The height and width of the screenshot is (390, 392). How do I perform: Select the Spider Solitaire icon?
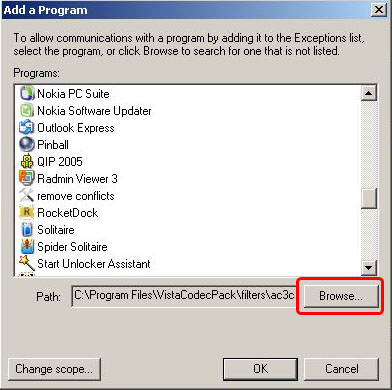(x=27, y=246)
